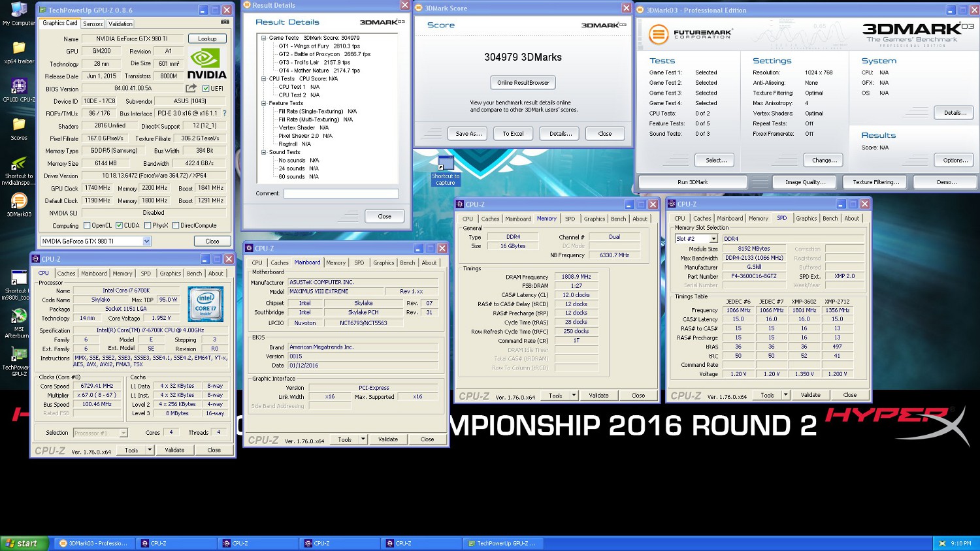Switch to TechPowerUp GPU-Z taskbar button

[502, 543]
